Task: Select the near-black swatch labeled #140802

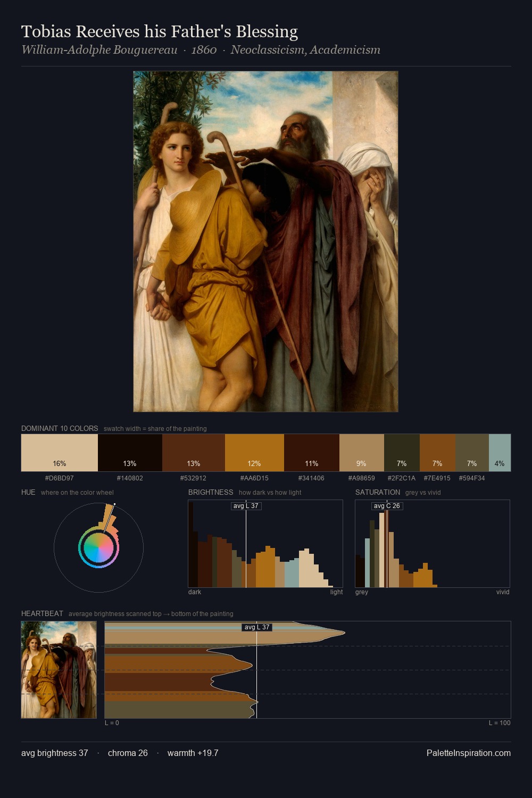Action: (x=130, y=453)
